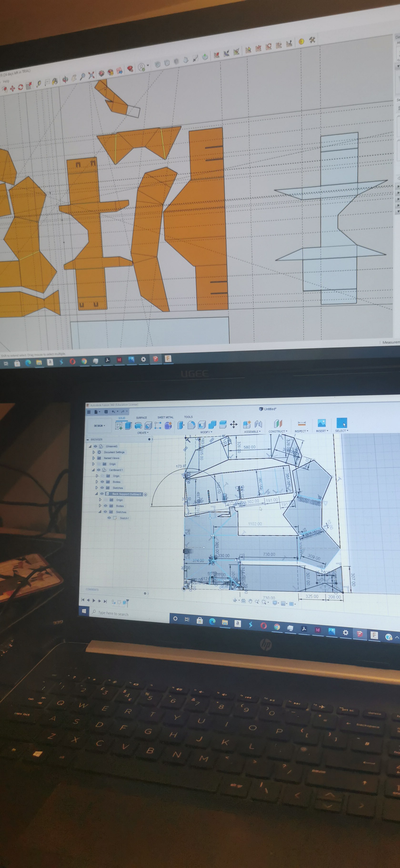Image resolution: width=400 pixels, height=868 pixels.
Task: Click the timeline play button
Action: 94,601
